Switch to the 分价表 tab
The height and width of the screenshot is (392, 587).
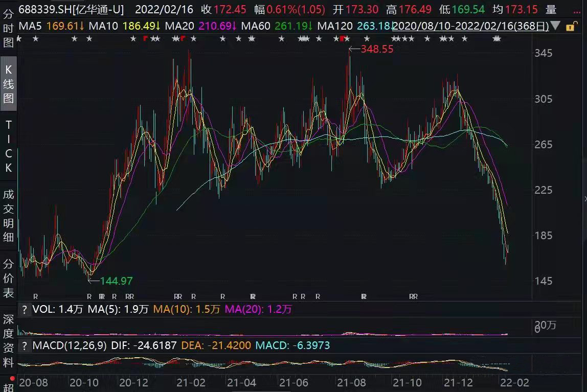[x=8, y=279]
